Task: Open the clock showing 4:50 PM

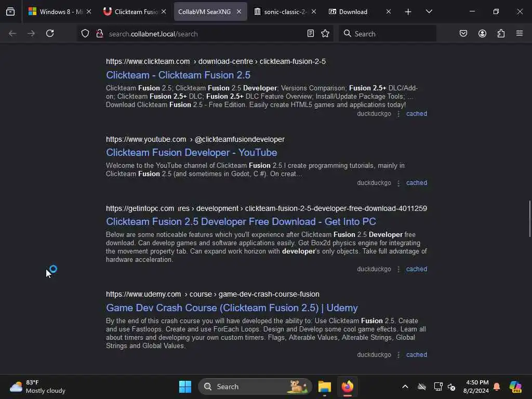Action: pyautogui.click(x=476, y=387)
